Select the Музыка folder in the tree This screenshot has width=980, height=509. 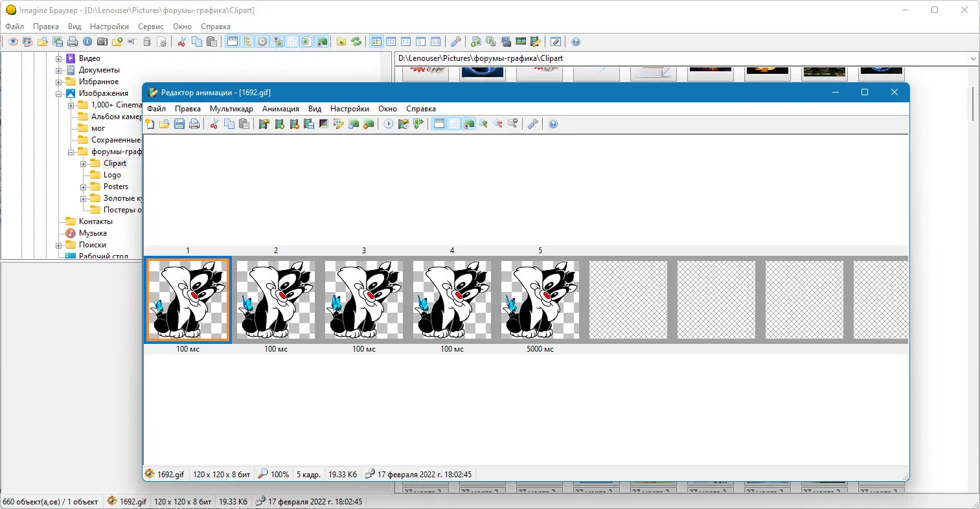pyautogui.click(x=93, y=233)
